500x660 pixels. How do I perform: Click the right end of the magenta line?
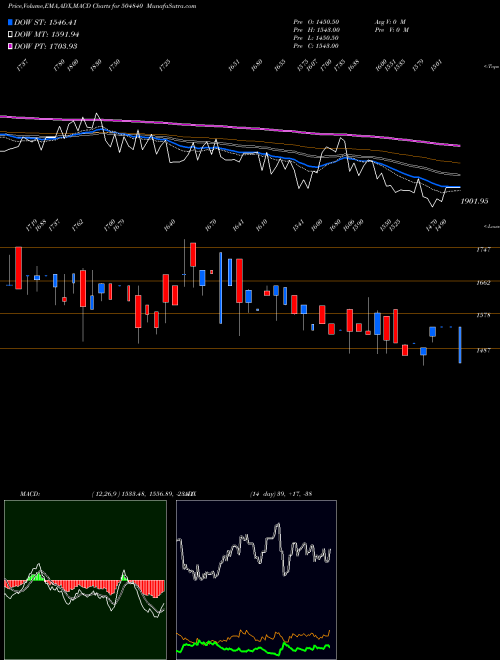pos(459,146)
